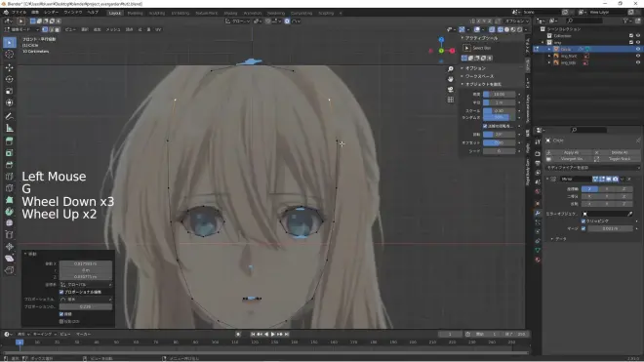This screenshot has width=644, height=362.
Task: Expand the Circle object in outliner tree
Action: (549, 49)
